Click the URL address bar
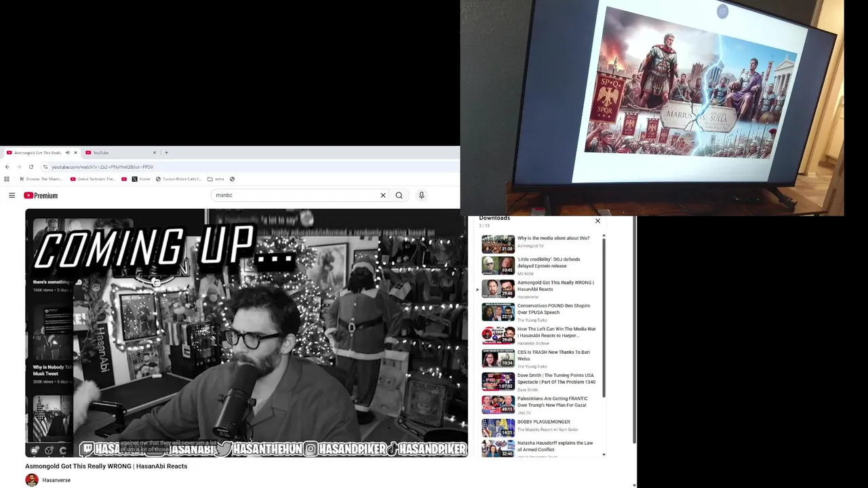This screenshot has width=868, height=488. [x=251, y=167]
